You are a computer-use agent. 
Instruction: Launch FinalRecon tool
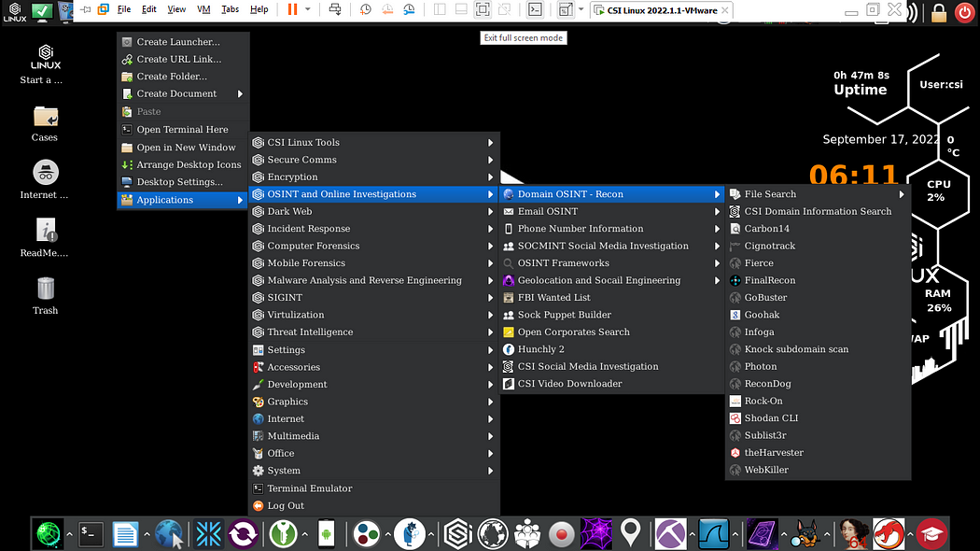(819, 280)
